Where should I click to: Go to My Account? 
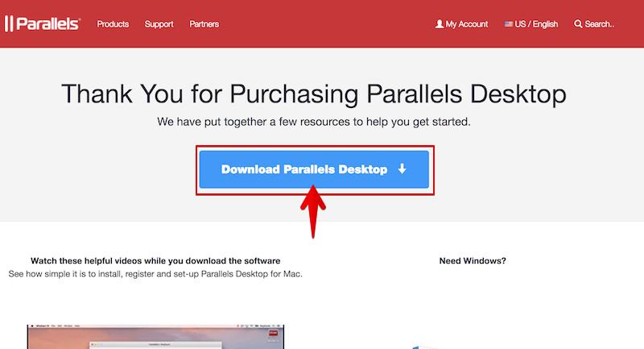467,24
